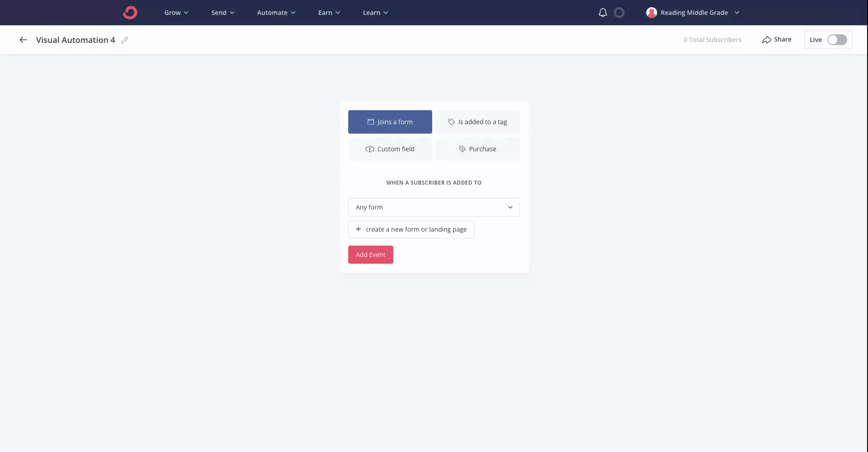Open the Send menu
Screen dimensions: 868x452
223,13
